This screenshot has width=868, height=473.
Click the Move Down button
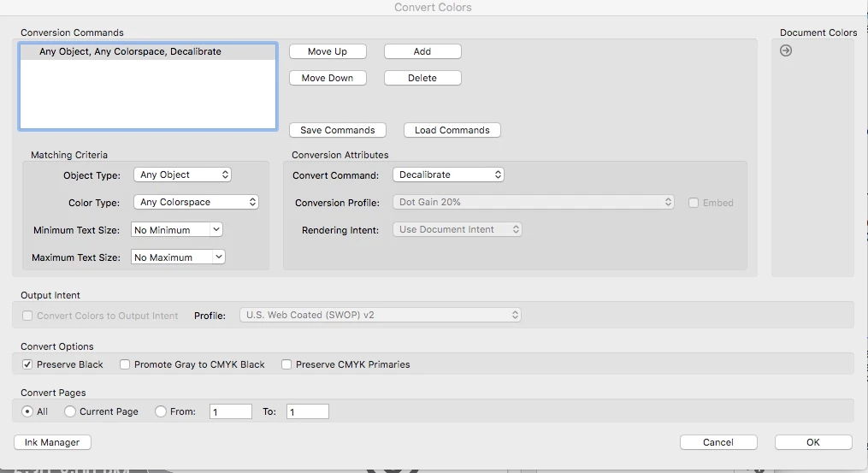pyautogui.click(x=328, y=78)
